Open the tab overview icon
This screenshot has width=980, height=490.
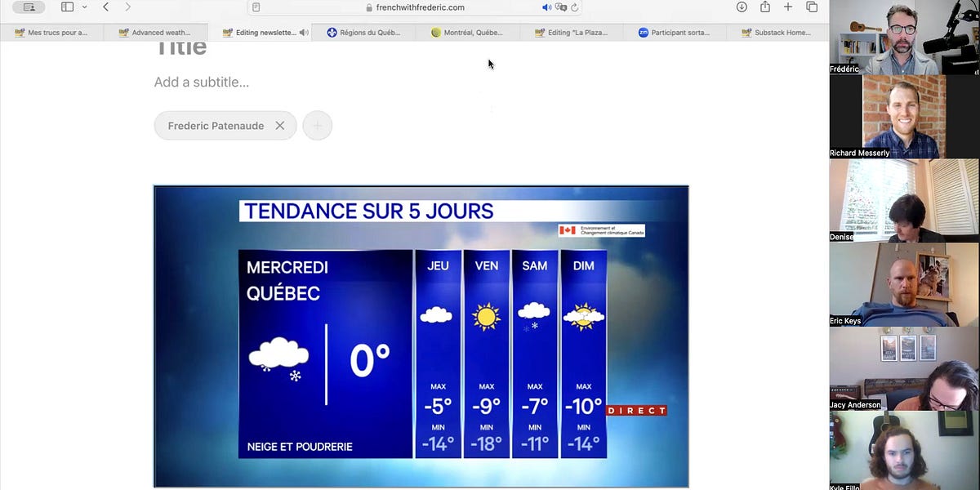tap(810, 7)
